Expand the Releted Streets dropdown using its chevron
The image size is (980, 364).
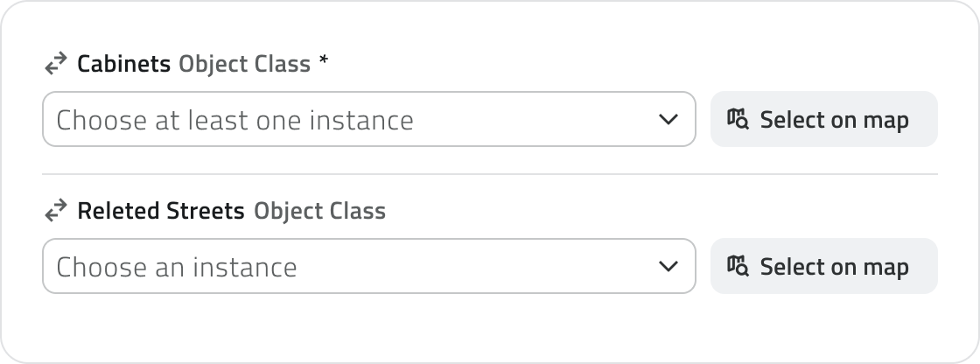668,266
